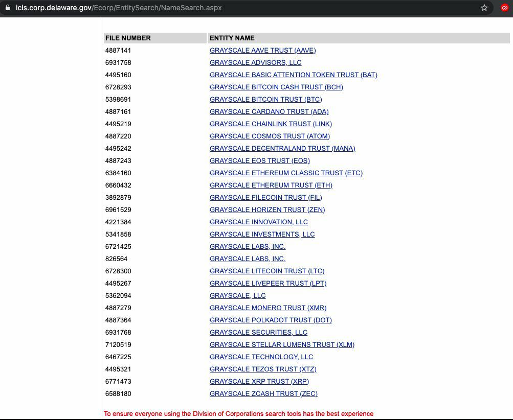Open GRAYSCALE SECURITIES, LLC link
Image resolution: width=513 pixels, height=420 pixels.
pyautogui.click(x=258, y=332)
